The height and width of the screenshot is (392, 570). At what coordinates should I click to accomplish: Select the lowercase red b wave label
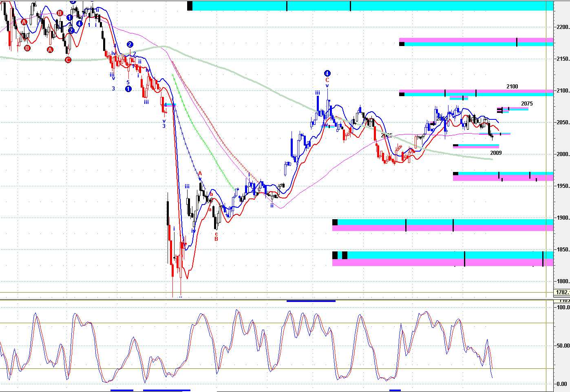pos(211,194)
